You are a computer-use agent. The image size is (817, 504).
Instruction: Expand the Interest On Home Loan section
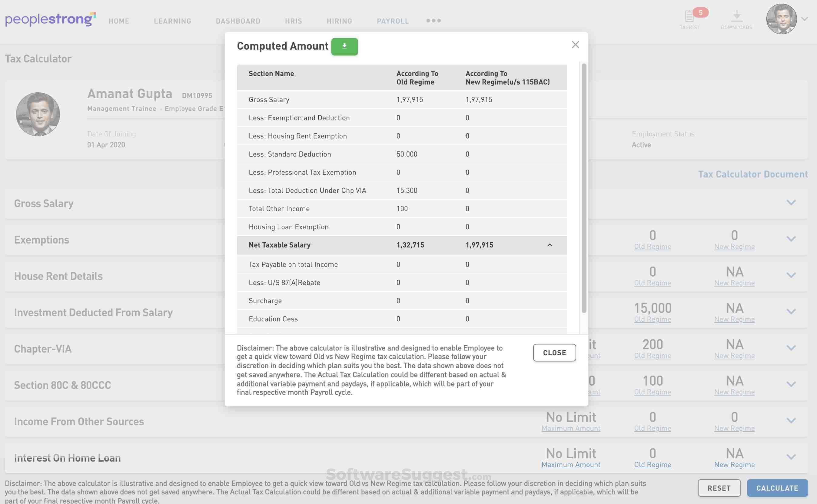[x=791, y=457]
